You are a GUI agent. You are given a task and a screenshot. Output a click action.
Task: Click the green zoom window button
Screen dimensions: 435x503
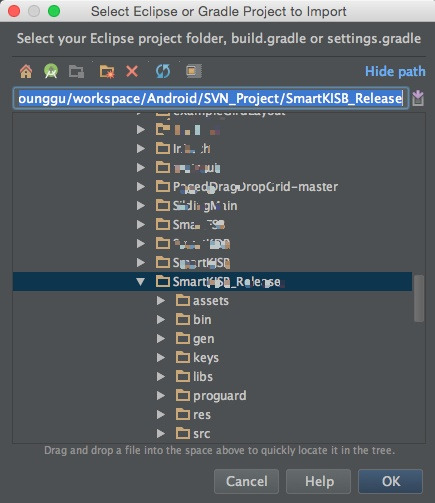54,11
